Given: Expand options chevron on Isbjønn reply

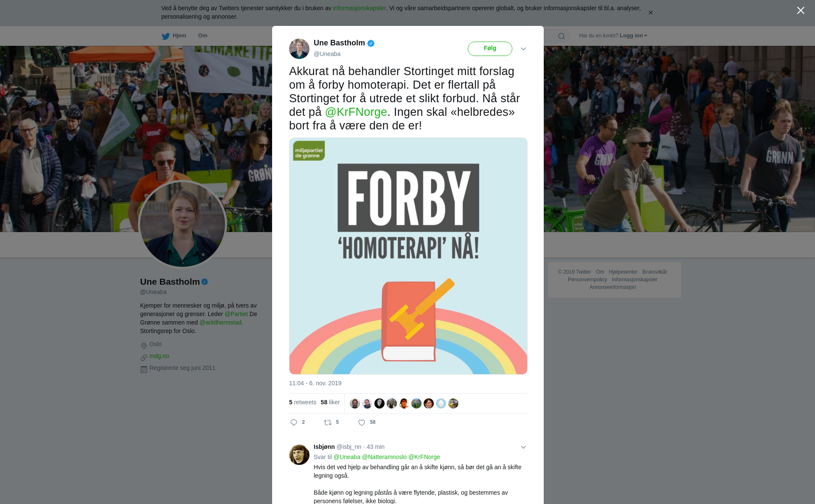Looking at the screenshot, I should [523, 447].
